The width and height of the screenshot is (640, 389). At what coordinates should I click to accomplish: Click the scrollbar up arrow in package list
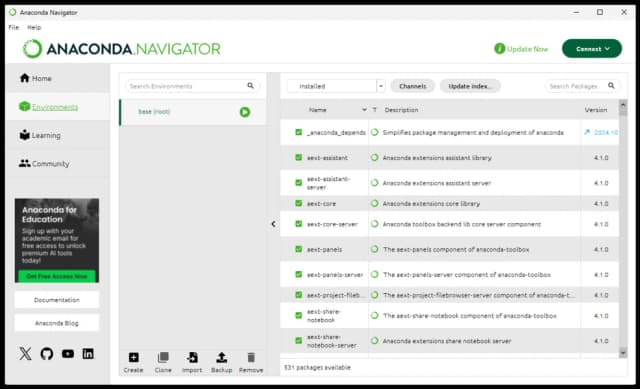623,104
